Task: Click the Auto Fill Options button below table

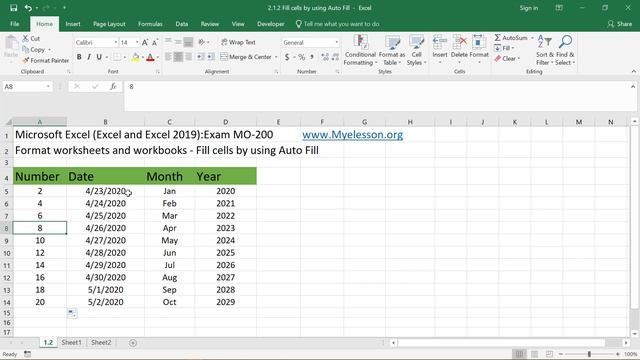Action: click(x=72, y=313)
